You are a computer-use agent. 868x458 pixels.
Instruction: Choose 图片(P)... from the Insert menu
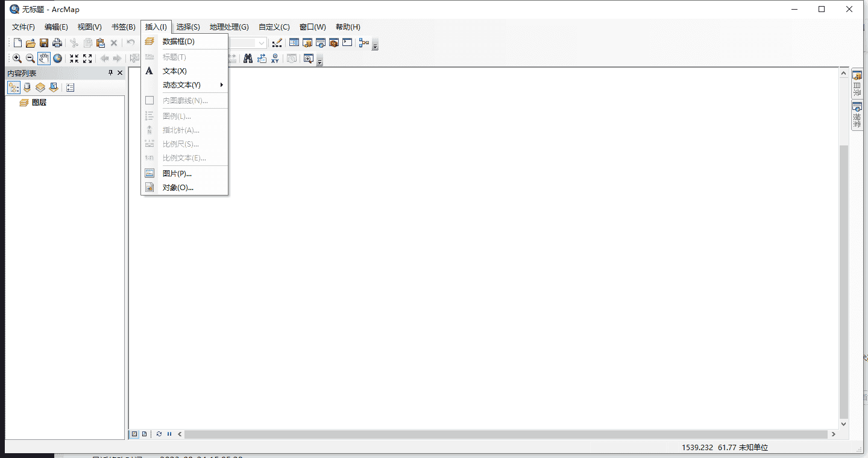coord(184,174)
